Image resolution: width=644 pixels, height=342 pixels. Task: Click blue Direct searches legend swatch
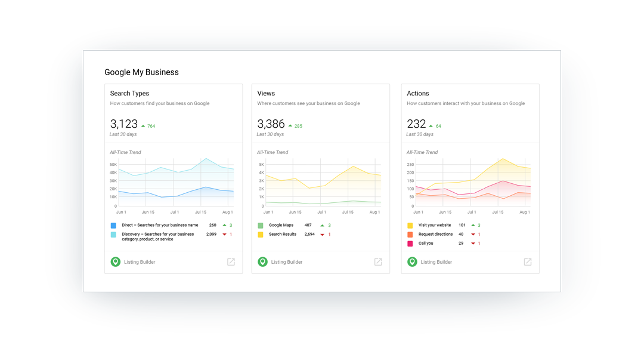[113, 225]
